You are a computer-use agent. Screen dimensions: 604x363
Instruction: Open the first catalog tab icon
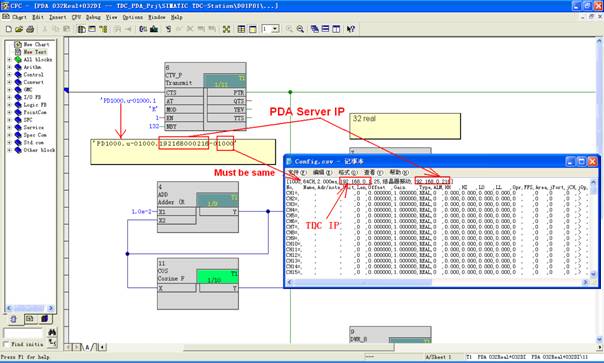point(13,319)
